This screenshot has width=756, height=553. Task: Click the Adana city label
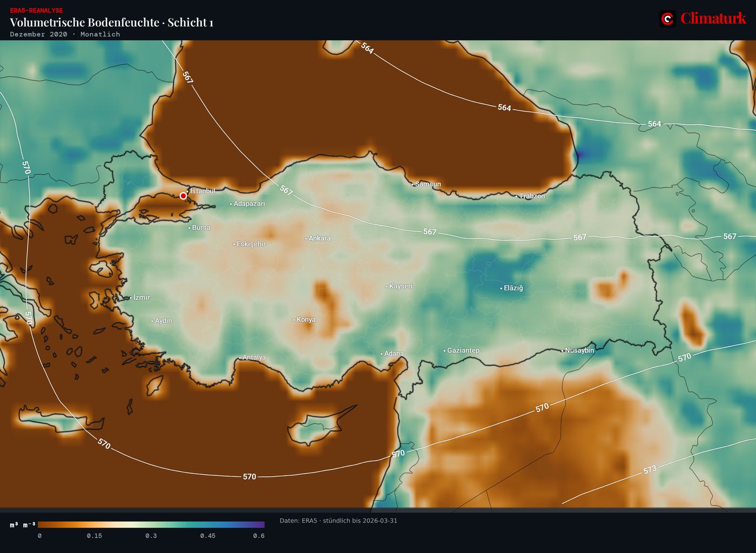tap(394, 354)
